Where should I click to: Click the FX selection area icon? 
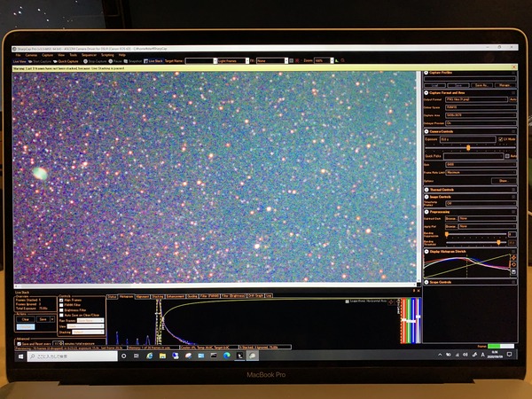[x=291, y=60]
